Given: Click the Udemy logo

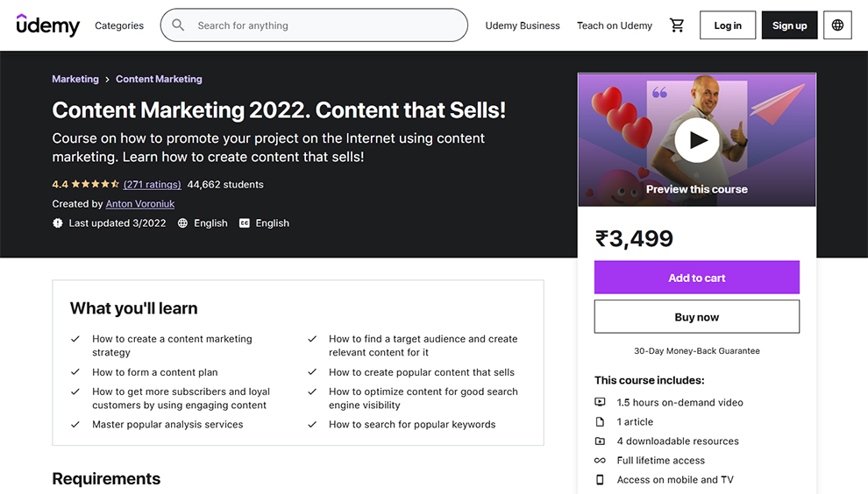Looking at the screenshot, I should pyautogui.click(x=47, y=25).
